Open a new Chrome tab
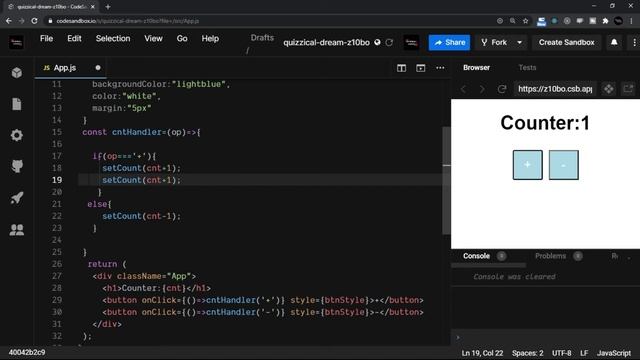 point(108,7)
